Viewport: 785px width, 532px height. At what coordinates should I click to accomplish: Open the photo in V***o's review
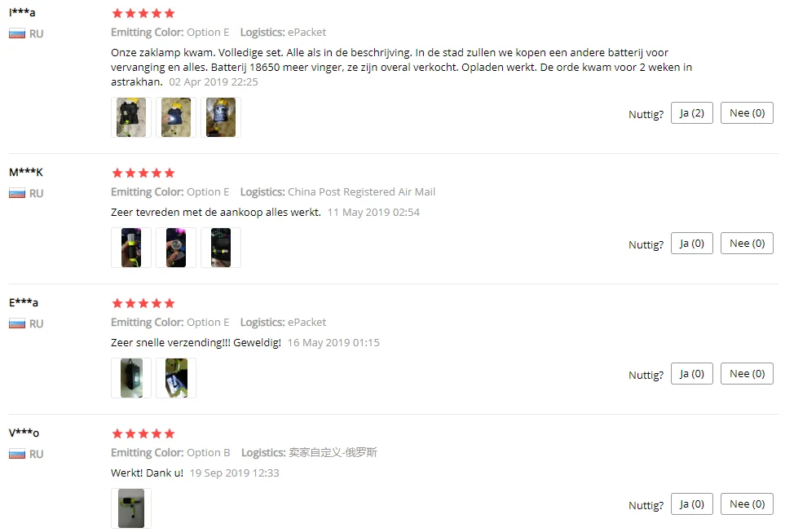coord(131,508)
